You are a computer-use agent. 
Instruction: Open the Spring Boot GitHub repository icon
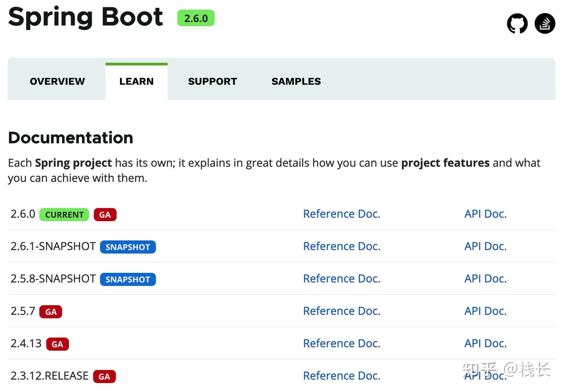tap(517, 24)
